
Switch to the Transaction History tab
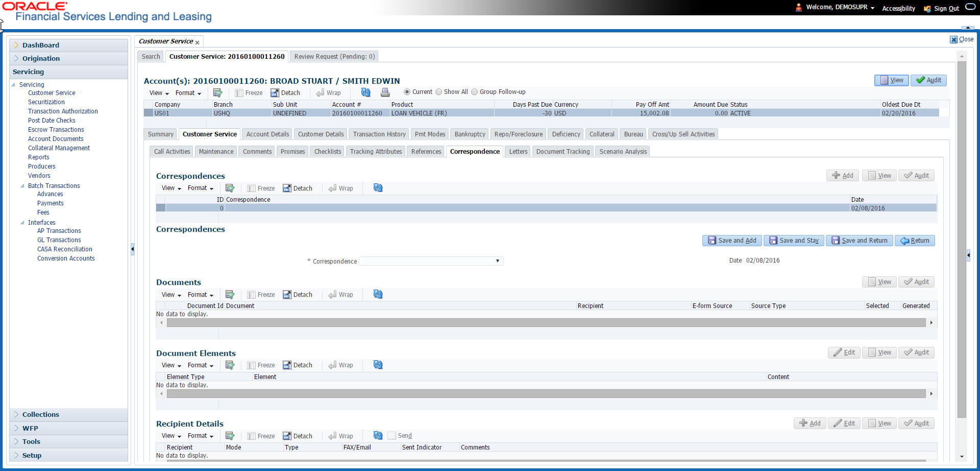[x=379, y=134]
